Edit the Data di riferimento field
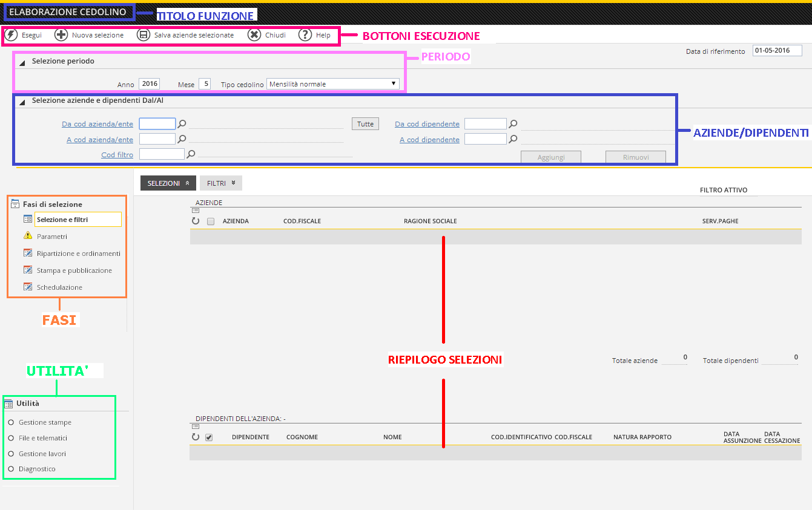This screenshot has width=812, height=510. coord(777,51)
